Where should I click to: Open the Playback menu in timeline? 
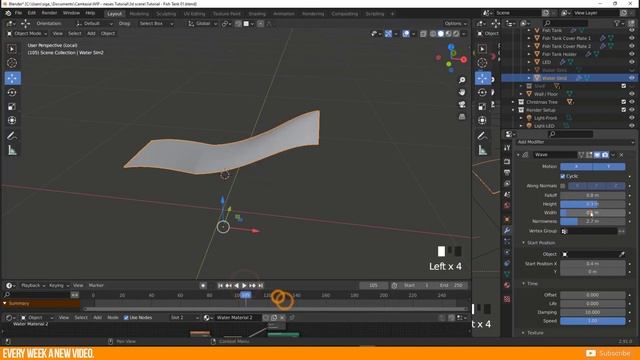click(x=33, y=286)
